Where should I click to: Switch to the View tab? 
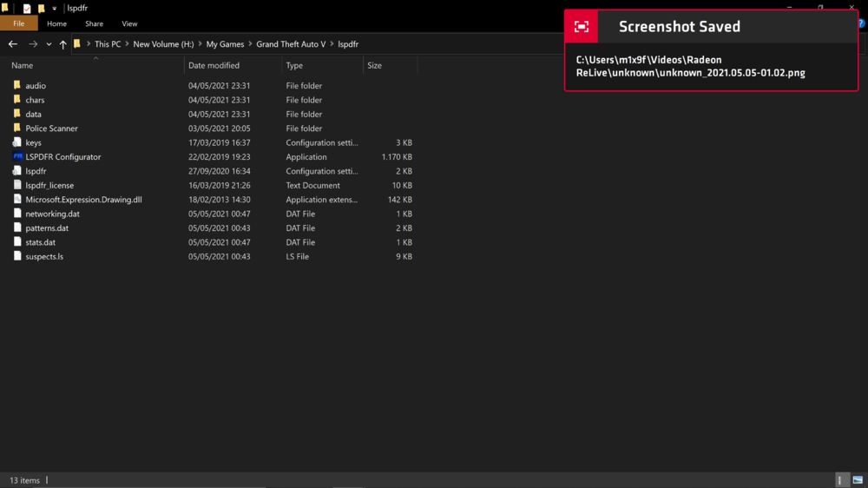[x=129, y=23]
